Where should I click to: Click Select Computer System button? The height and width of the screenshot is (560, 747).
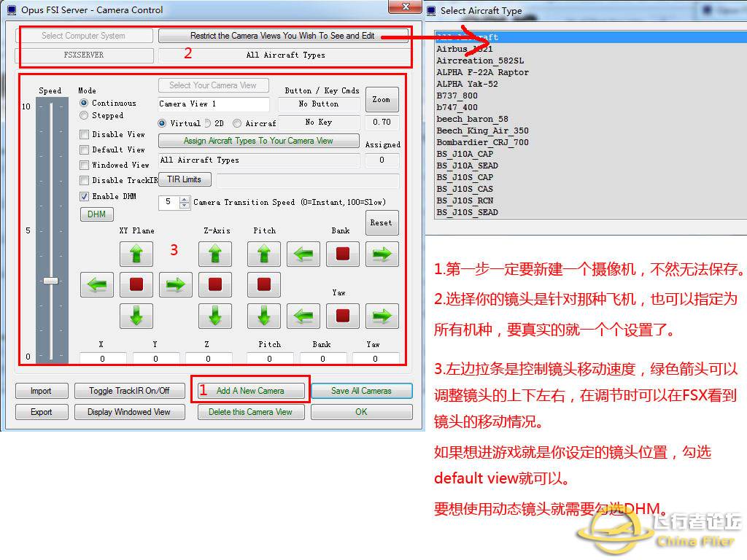coord(84,36)
